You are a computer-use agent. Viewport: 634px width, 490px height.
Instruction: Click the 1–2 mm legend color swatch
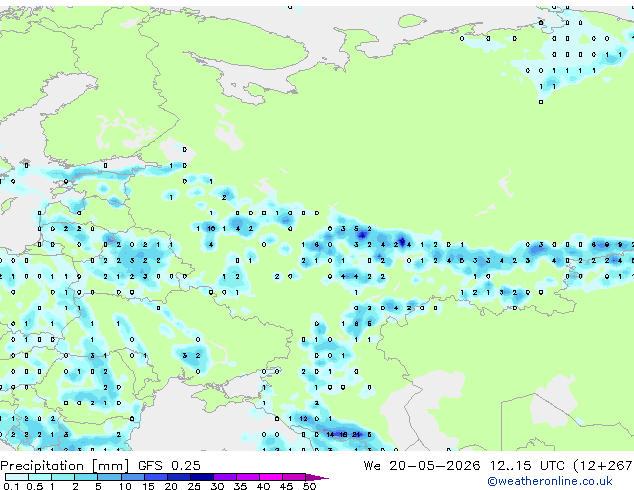pos(63,477)
